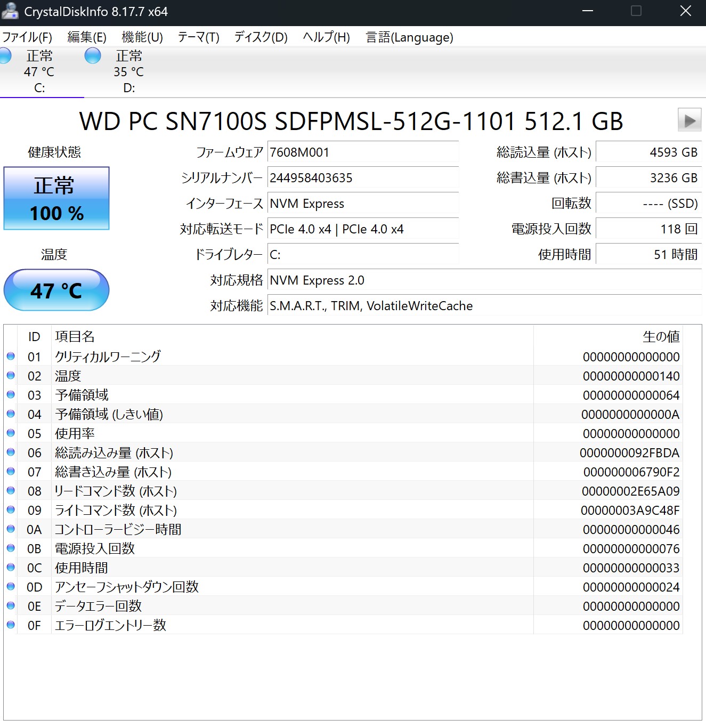Open the 言語(Language) menu
Viewport: 706px width, 728px height.
(410, 37)
